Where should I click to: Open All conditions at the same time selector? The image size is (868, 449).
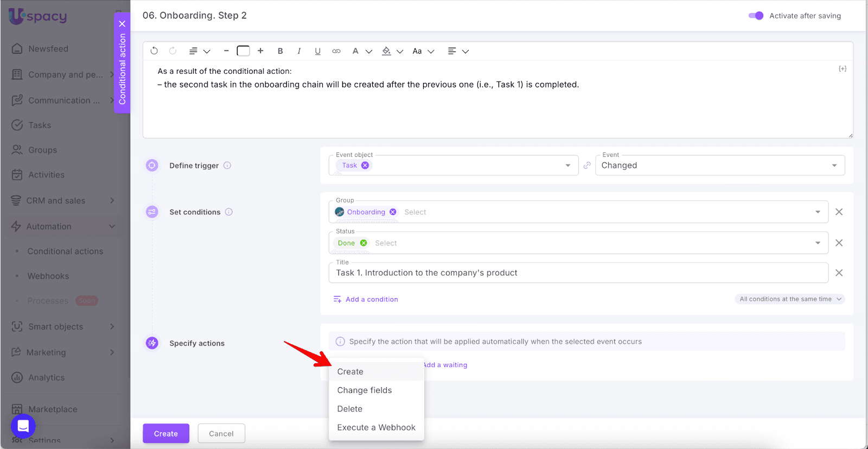point(790,299)
